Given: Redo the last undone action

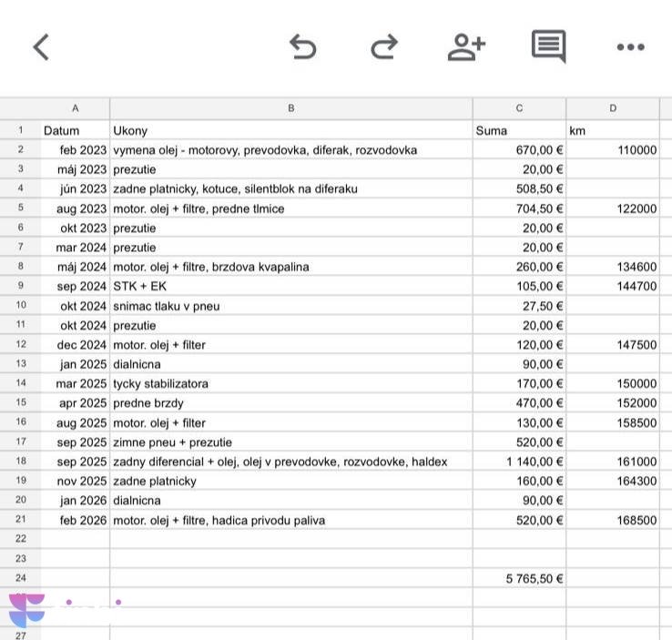Looking at the screenshot, I should pos(384,46).
